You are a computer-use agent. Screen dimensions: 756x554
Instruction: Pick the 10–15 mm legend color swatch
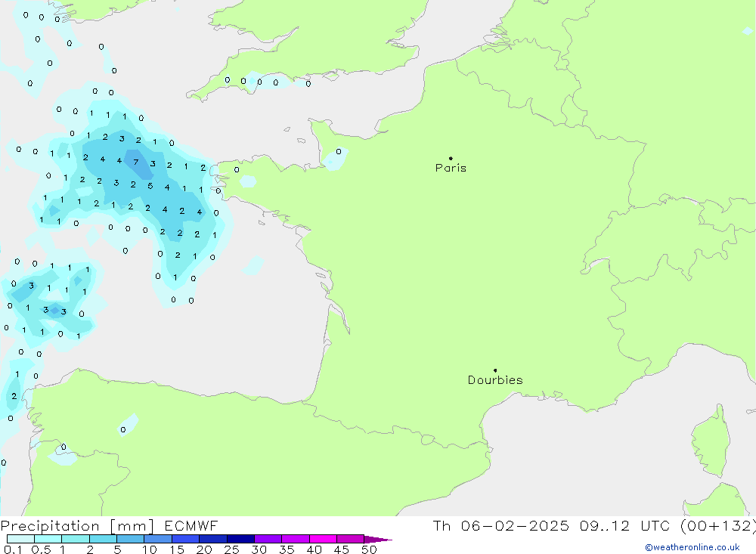(158, 539)
